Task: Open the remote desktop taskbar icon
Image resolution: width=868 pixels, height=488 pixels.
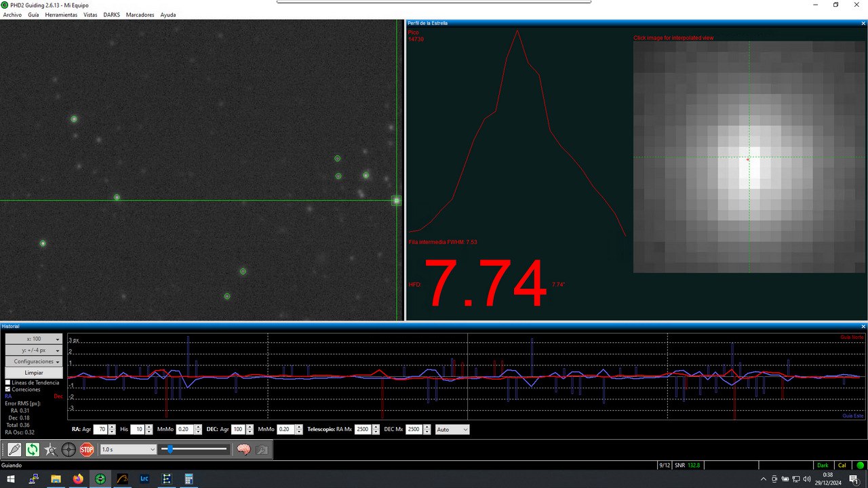Action: pos(34,479)
